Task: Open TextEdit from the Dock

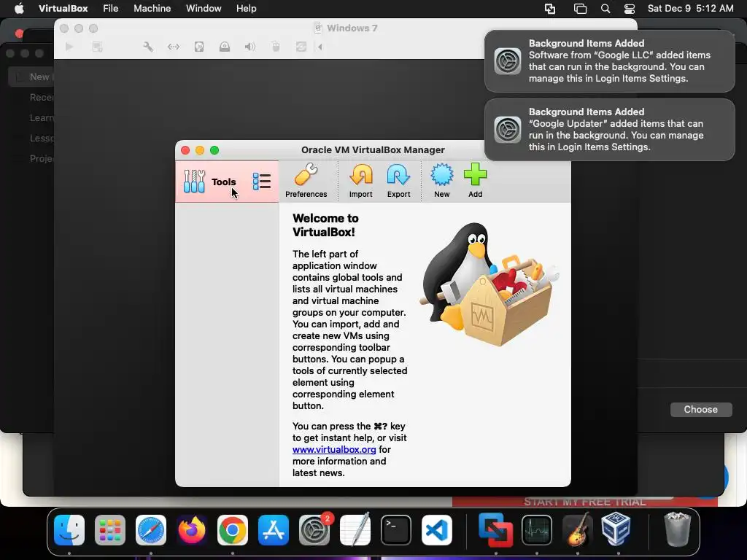Action: point(355,530)
